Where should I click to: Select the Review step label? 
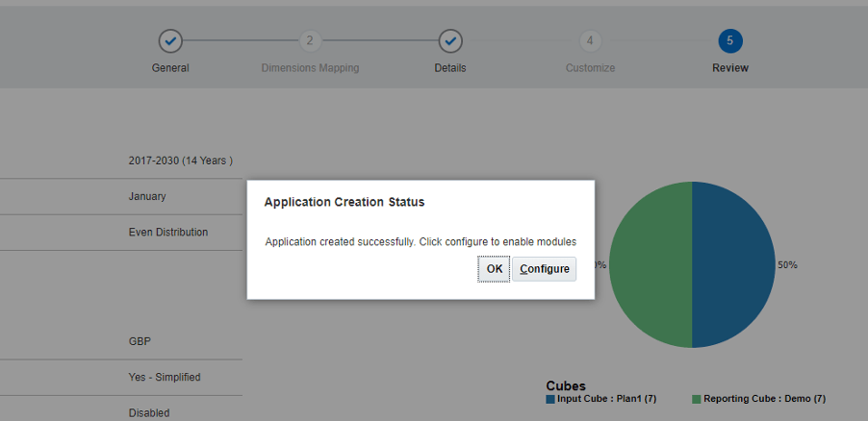point(729,68)
